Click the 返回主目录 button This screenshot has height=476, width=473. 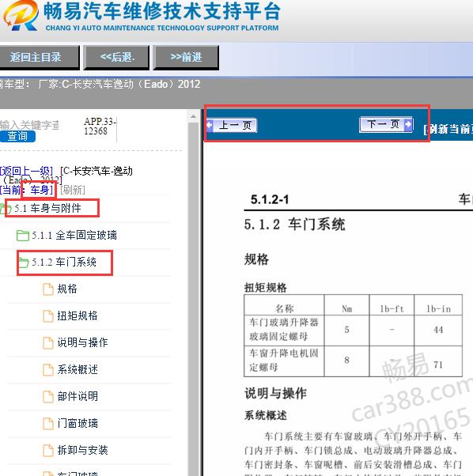39,58
